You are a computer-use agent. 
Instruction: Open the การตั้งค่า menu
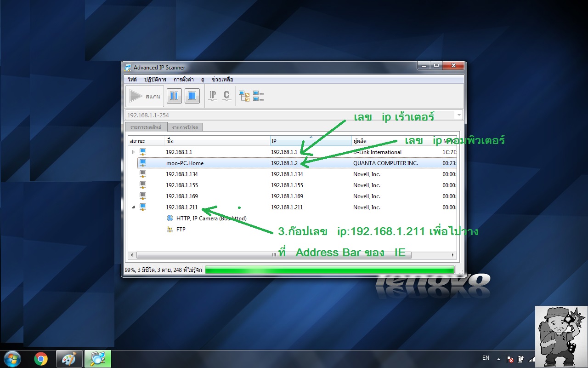click(x=184, y=80)
